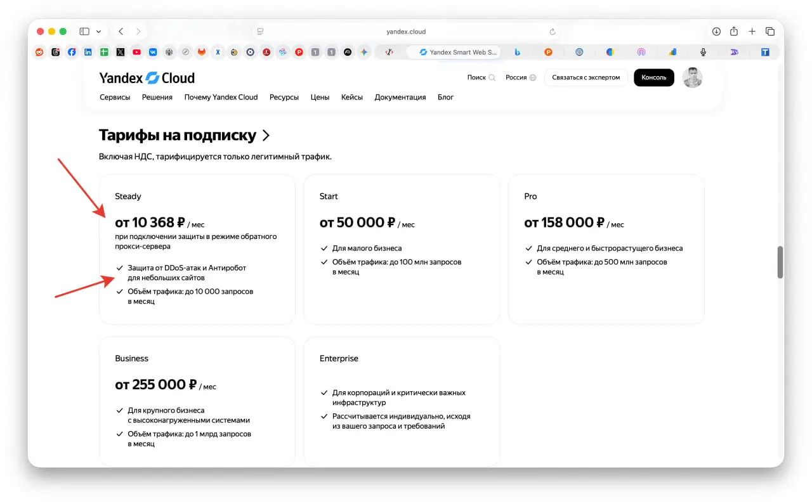Go to the Кейсы page
The height and width of the screenshot is (504, 812).
[x=352, y=97]
